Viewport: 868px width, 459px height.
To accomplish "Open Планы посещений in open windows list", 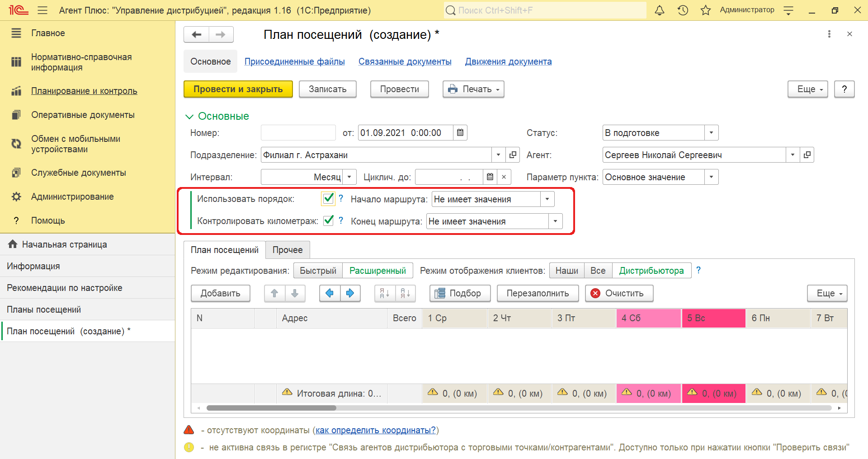I will [44, 309].
